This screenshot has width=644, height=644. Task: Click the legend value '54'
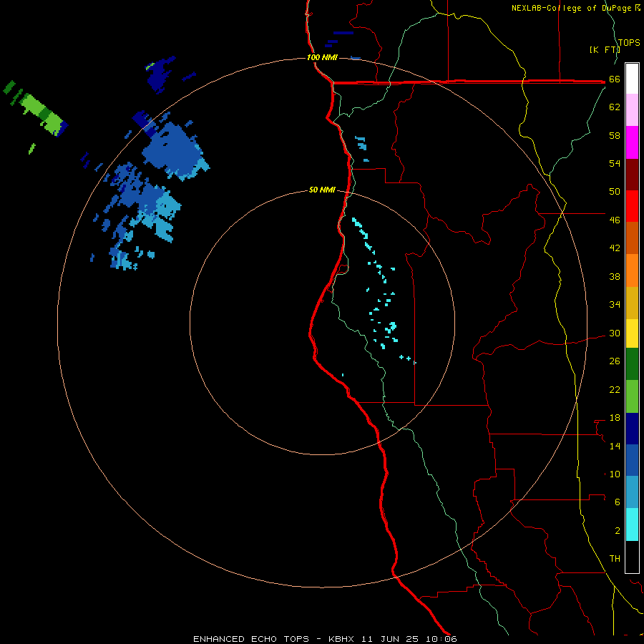click(615, 163)
